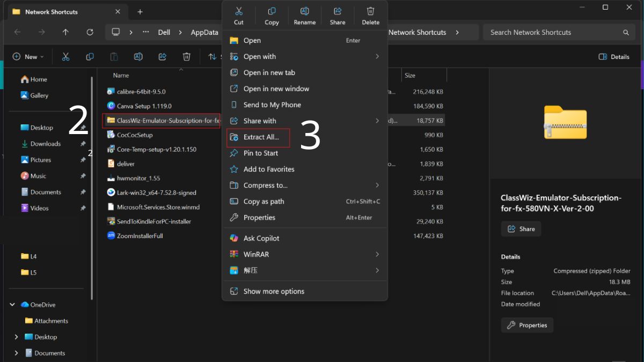Choose Show more options
Screen dimensions: 644x362
tap(305, 291)
